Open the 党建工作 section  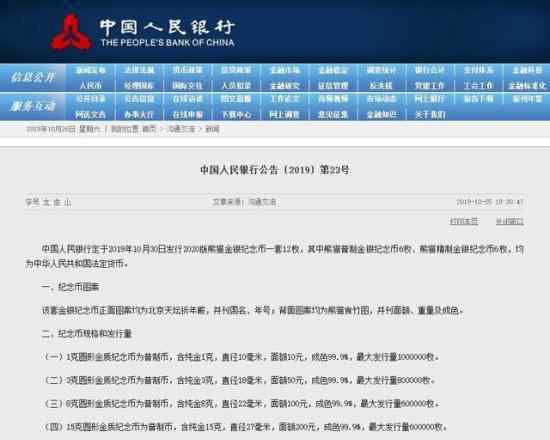coord(430,85)
